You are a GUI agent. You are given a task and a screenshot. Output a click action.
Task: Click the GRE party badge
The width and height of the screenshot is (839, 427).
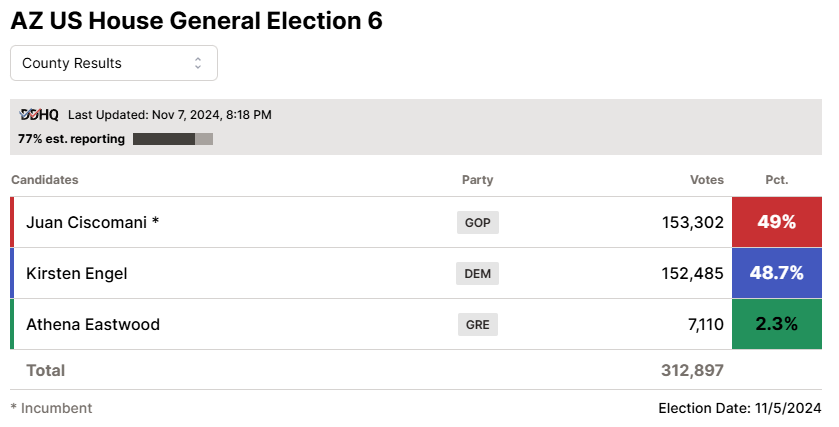point(478,324)
